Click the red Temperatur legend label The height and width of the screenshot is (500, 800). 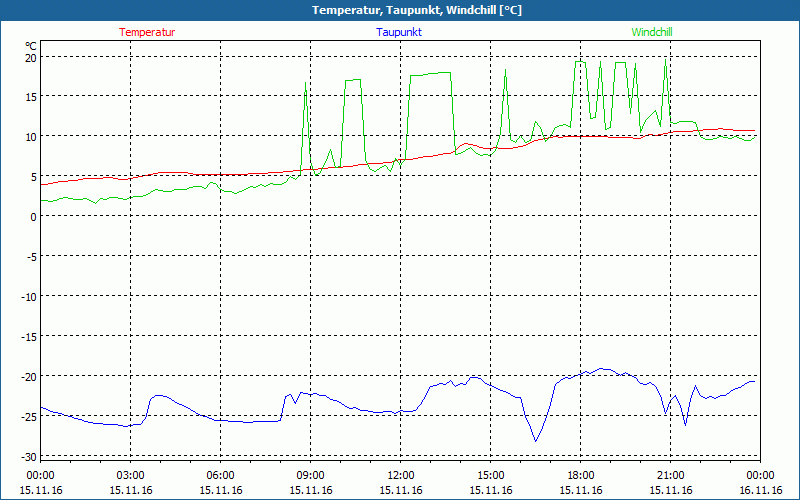147,32
